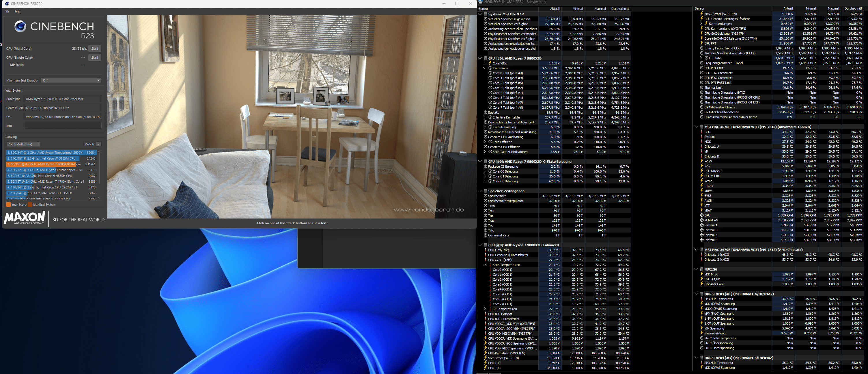The image size is (868, 374).
Task: Click the Maximal column header in left pane
Action: pyautogui.click(x=596, y=9)
